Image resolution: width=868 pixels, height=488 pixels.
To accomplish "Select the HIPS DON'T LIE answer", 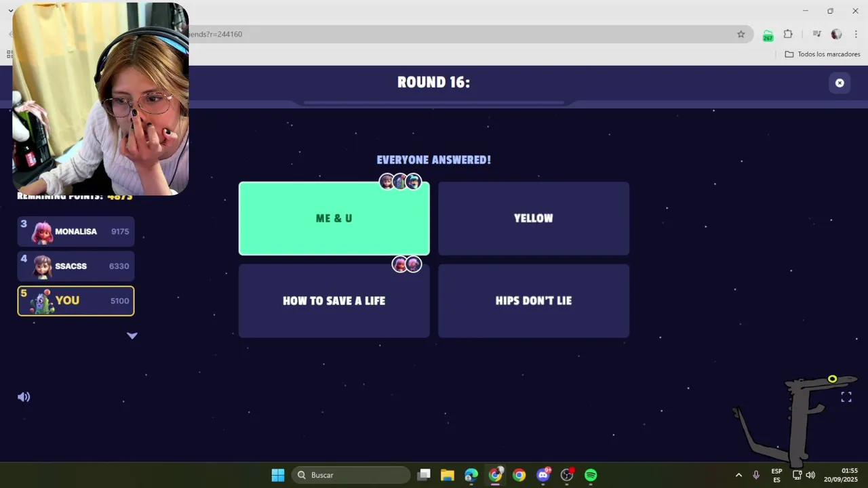I will 534,301.
